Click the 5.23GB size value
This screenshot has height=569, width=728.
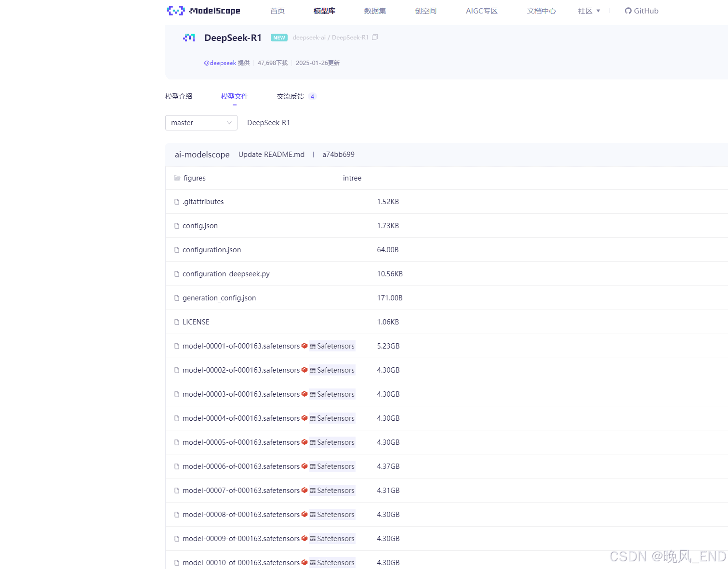pyautogui.click(x=388, y=346)
